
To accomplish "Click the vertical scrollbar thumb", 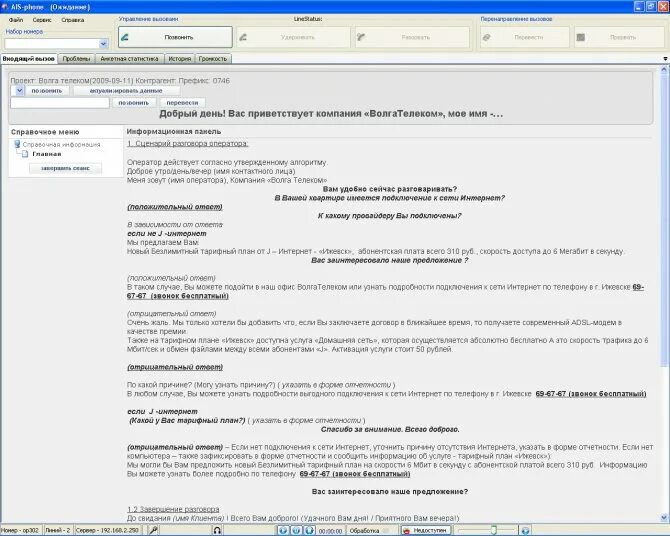I will 664,219.
